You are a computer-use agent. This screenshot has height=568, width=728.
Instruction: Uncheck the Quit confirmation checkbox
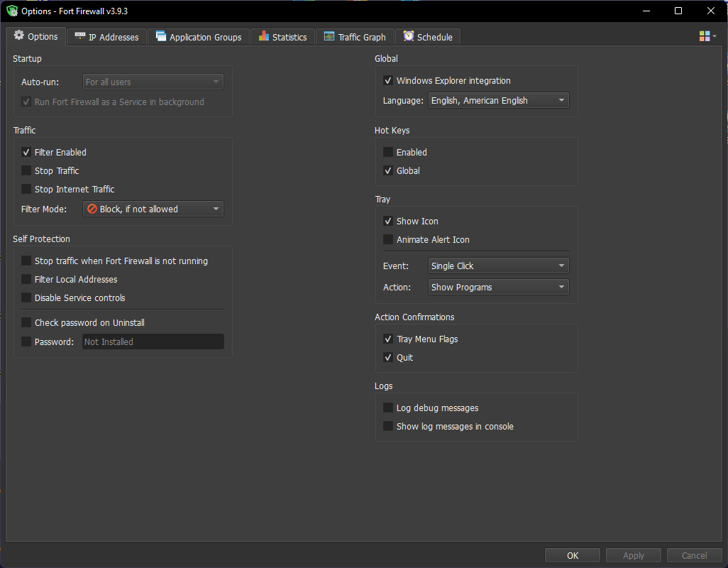point(388,358)
